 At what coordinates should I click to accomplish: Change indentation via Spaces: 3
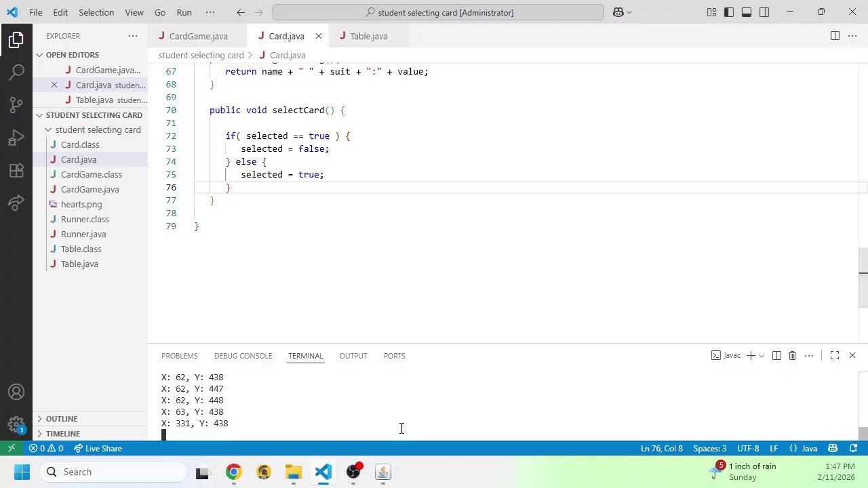point(710,449)
